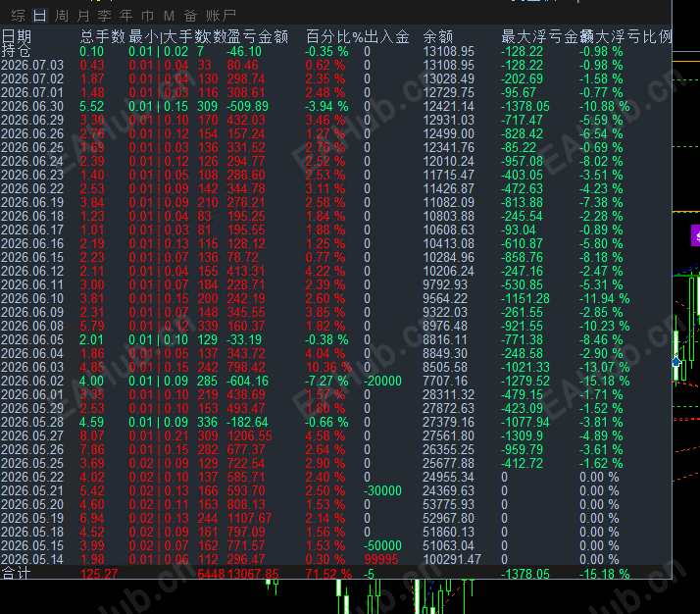Open the 币 currency tab

[147, 16]
